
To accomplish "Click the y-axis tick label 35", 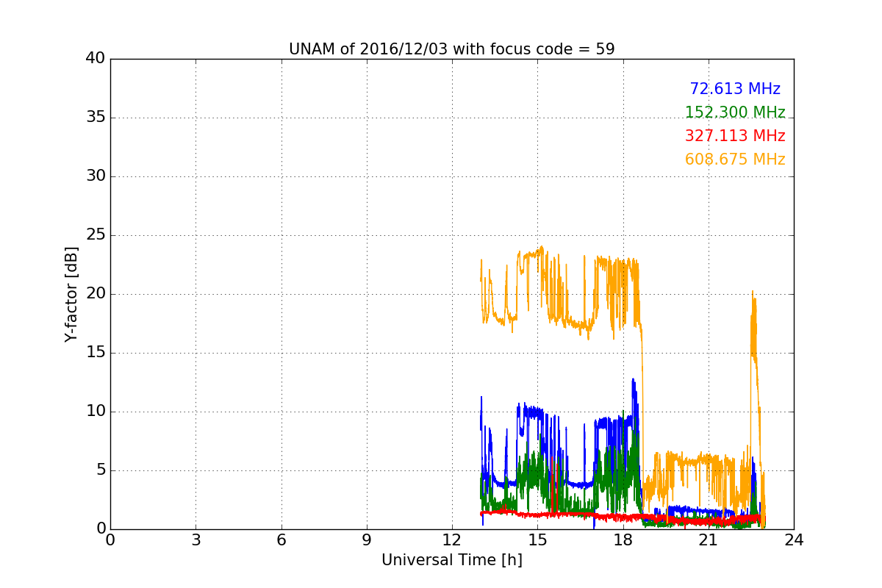I will (96, 118).
